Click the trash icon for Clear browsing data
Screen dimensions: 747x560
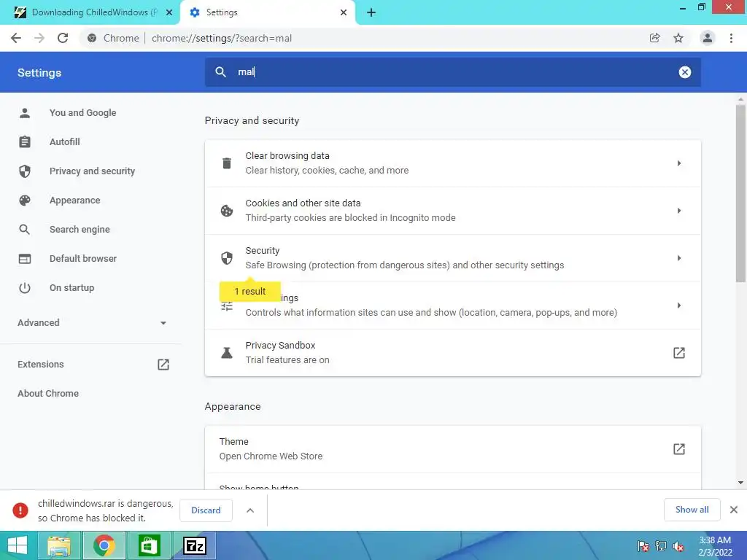click(x=227, y=163)
